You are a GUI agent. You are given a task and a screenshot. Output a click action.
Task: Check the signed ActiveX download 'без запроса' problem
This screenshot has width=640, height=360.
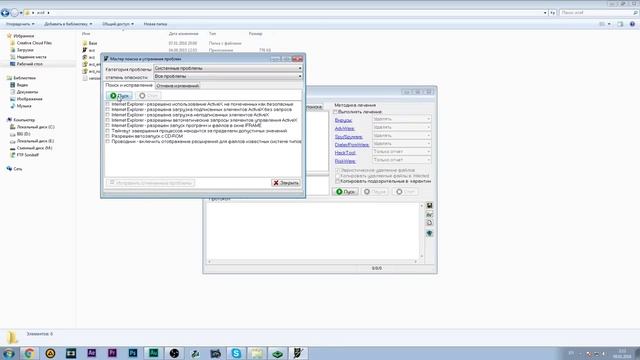click(108, 110)
